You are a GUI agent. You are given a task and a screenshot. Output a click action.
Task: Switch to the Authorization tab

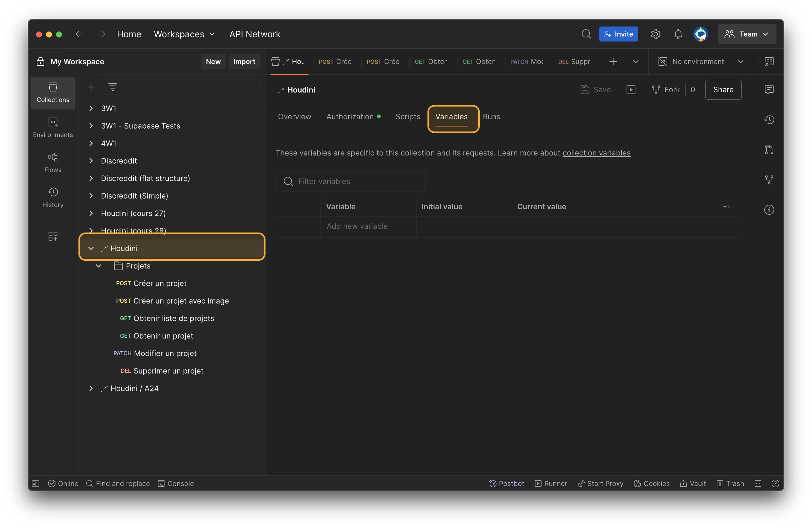353,117
